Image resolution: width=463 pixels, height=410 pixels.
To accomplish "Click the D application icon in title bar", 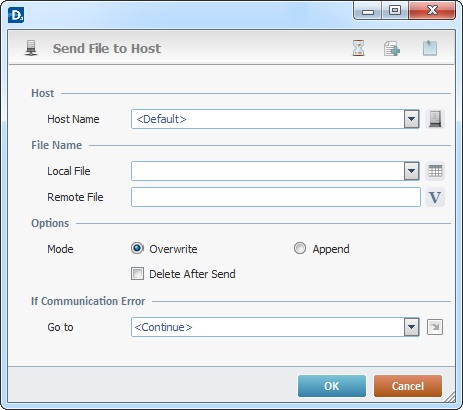I will pos(16,15).
